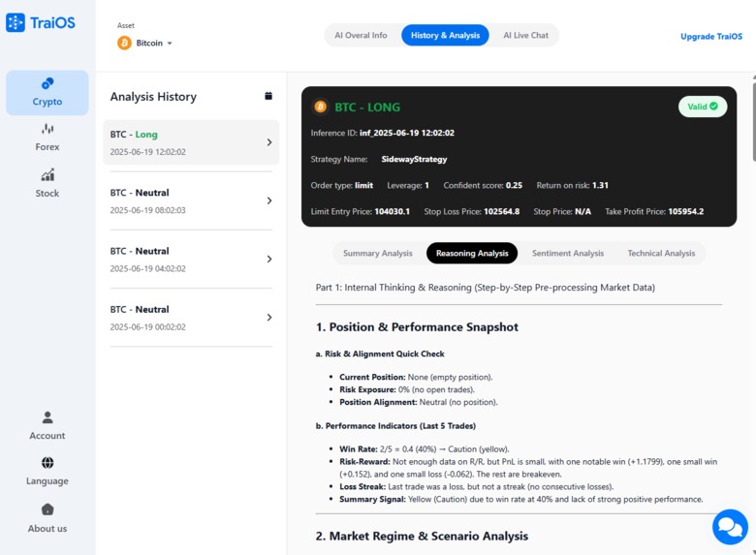Click the Limit Entry Price 104030.1 value

coord(392,211)
